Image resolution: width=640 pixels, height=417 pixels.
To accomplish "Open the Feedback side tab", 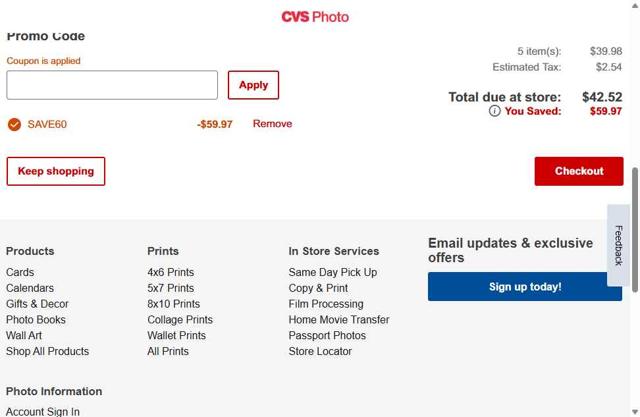I will coord(619,245).
